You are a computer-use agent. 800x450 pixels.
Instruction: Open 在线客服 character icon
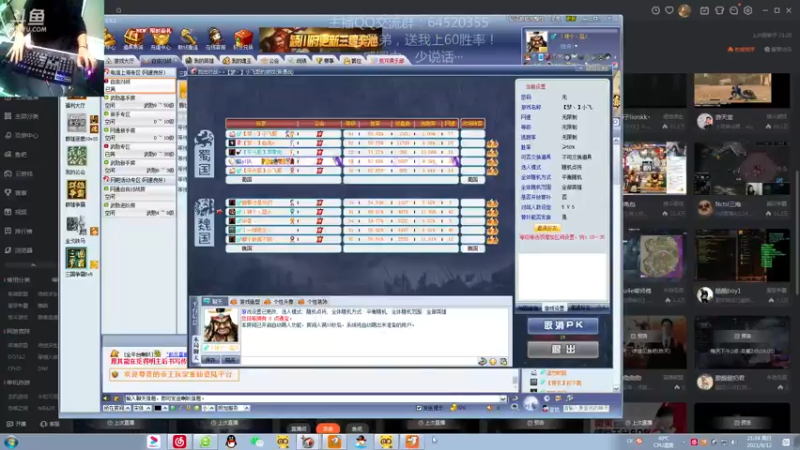pyautogui.click(x=215, y=39)
